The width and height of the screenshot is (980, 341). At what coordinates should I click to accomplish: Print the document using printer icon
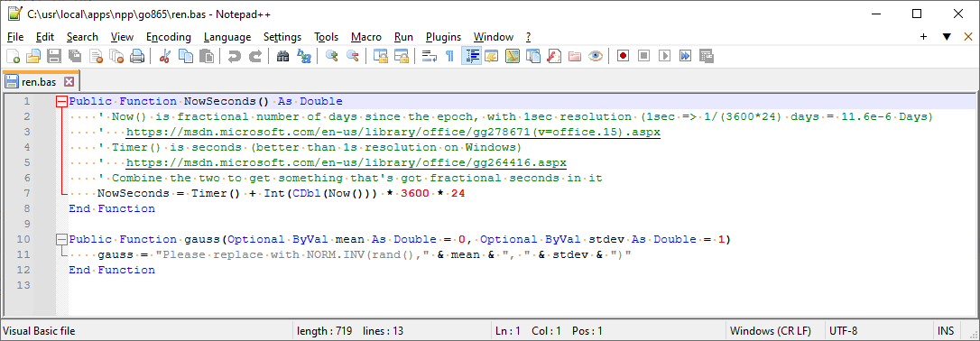pyautogui.click(x=137, y=56)
